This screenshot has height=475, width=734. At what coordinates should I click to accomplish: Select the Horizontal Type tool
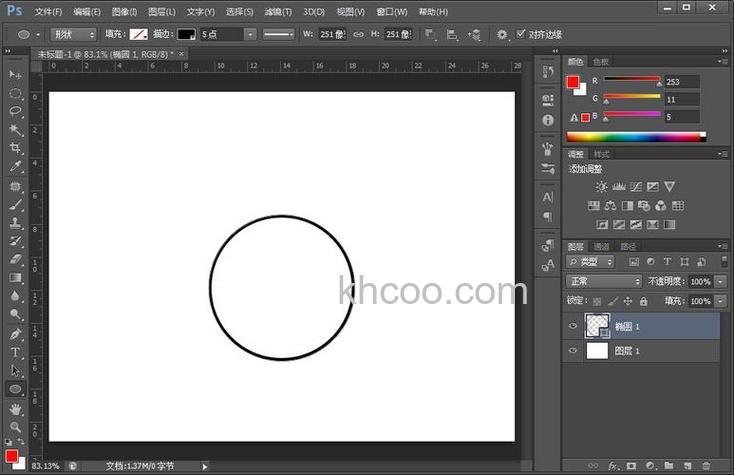click(15, 352)
